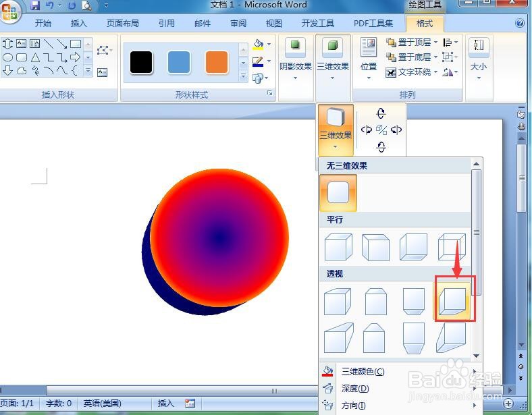The image size is (532, 415).
Task: Select the vertical text box shape
Action: click(x=34, y=43)
